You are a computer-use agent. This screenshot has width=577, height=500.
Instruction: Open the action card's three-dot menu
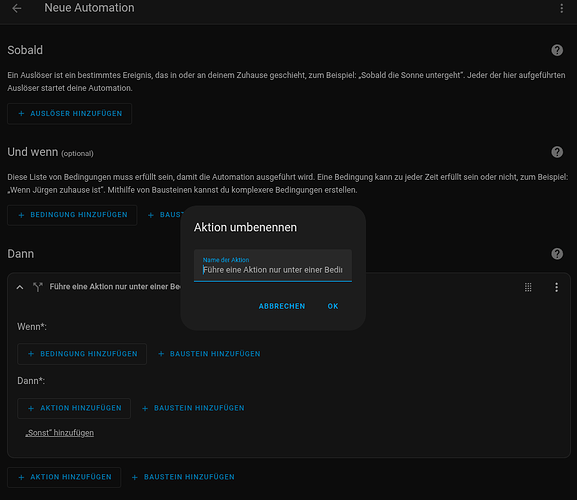tap(556, 287)
